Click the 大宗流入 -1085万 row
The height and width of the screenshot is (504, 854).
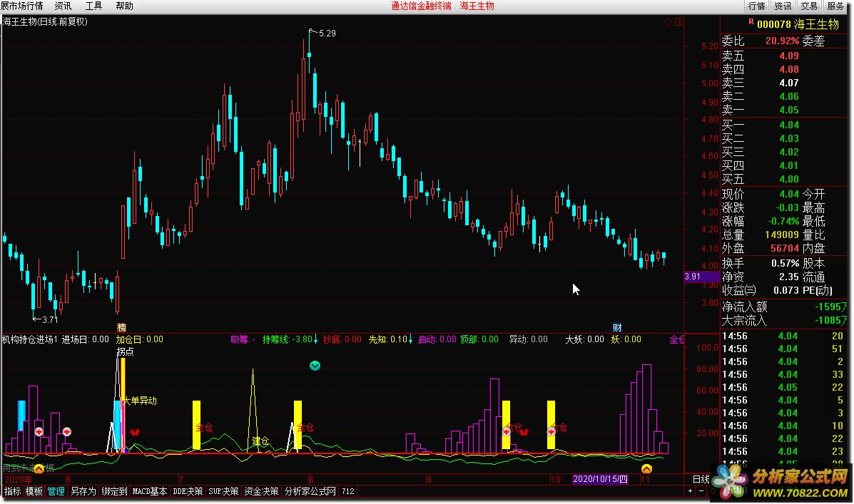[x=785, y=321]
